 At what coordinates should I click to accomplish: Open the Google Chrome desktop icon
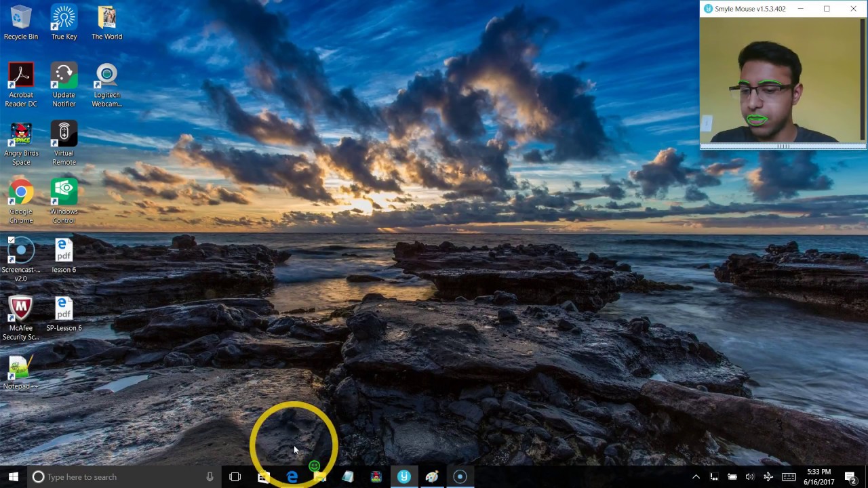[21, 202]
